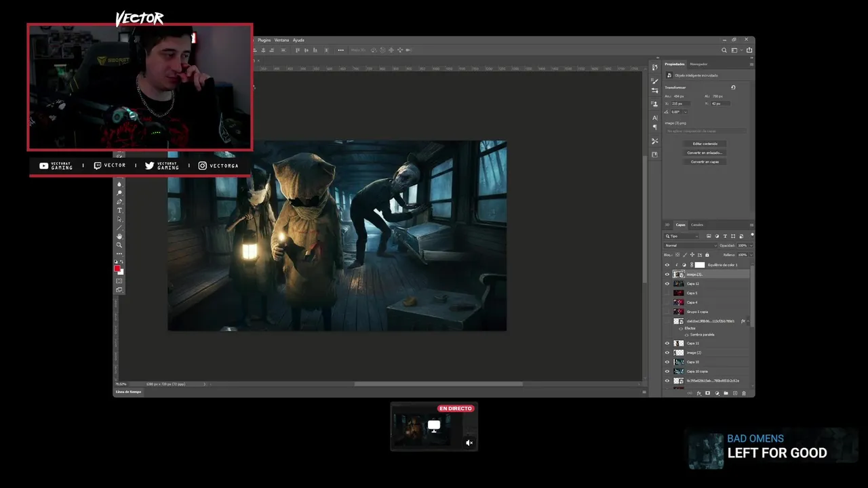The image size is (868, 488).
Task: Toggle Quick Mask mode icon
Action: coord(119,281)
